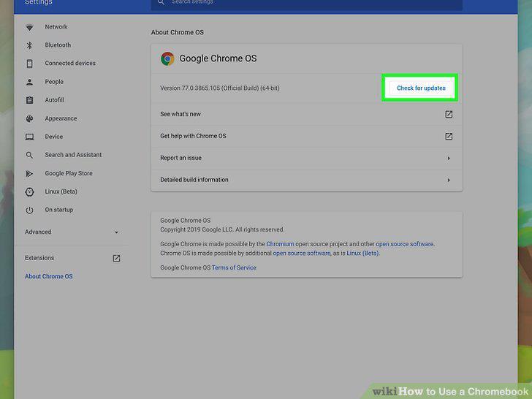The height and width of the screenshot is (399, 532).
Task: Open the additional open source software link
Action: 302,253
